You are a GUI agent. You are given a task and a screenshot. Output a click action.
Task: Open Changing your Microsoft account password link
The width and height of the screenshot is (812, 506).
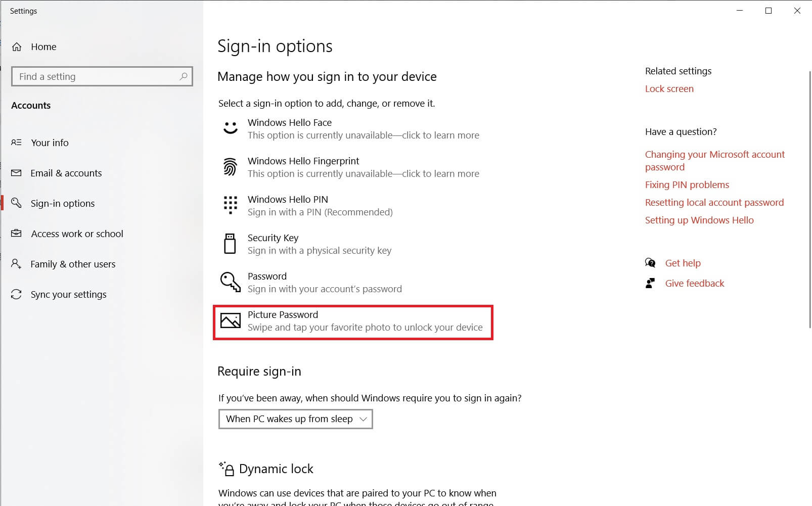click(x=715, y=161)
